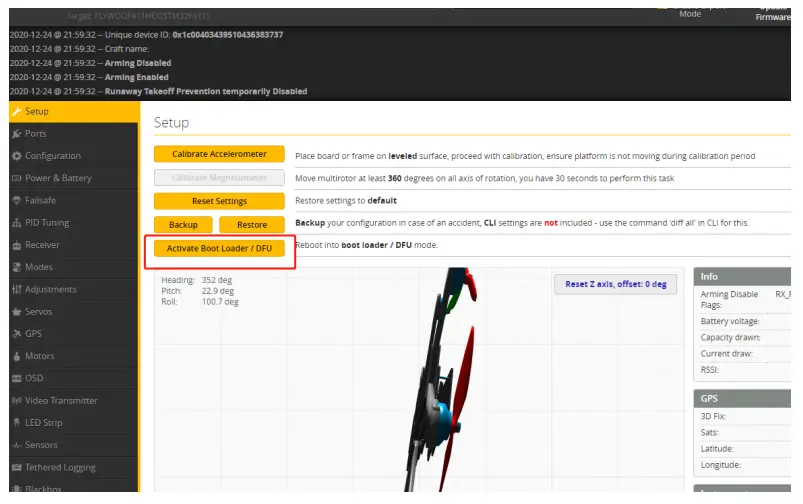Click the GPS panel header
This screenshot has width=803, height=504.
742,398
